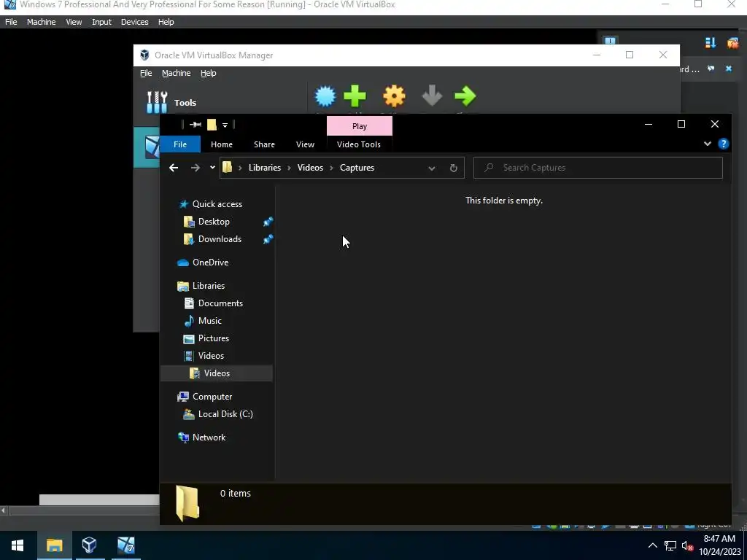Viewport: 747px width, 560px height.
Task: Click the grey down-arrow Discard icon
Action: 432,96
